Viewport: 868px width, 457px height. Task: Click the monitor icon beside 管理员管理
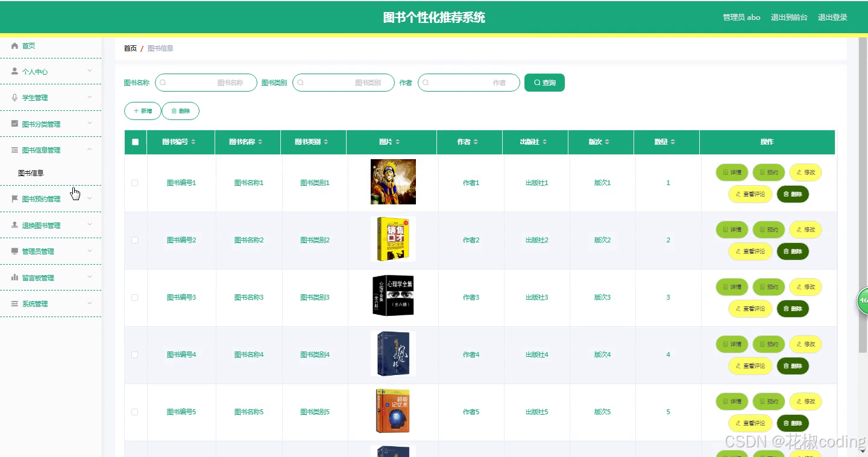[13, 251]
